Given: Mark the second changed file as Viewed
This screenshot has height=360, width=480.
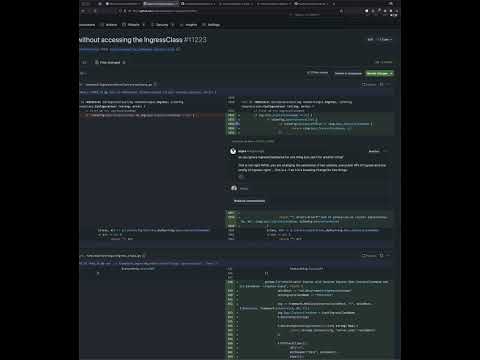Looking at the screenshot, I should [369, 256].
